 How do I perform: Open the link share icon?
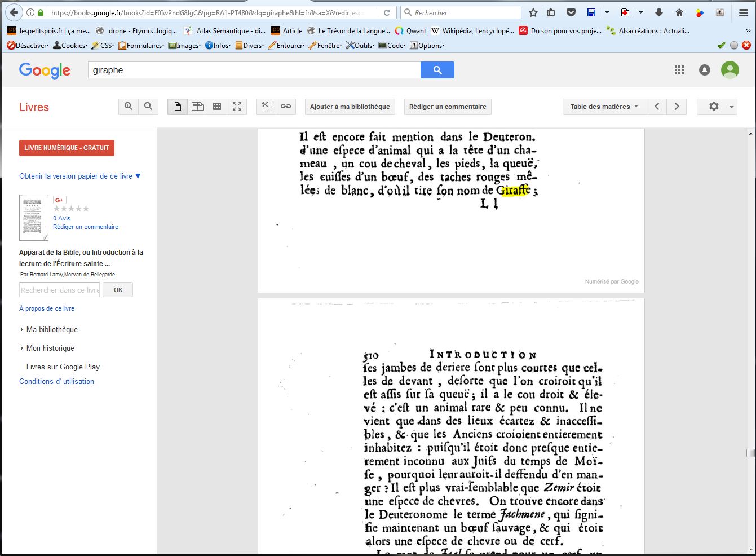tap(286, 107)
